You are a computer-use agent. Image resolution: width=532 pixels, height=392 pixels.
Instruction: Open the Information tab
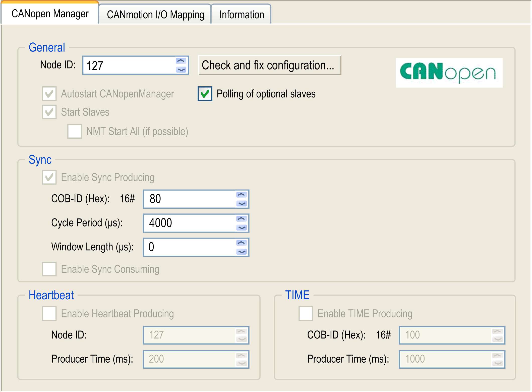241,15
